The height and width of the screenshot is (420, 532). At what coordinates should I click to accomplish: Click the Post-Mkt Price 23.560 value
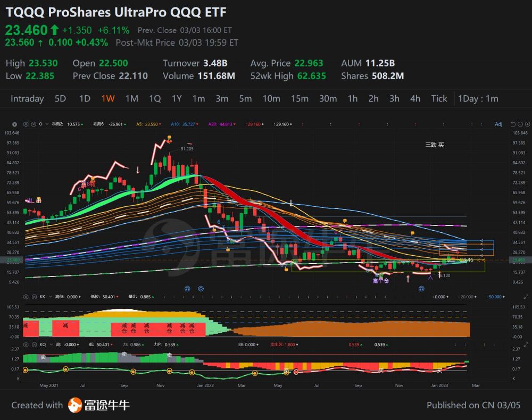[x=19, y=43]
